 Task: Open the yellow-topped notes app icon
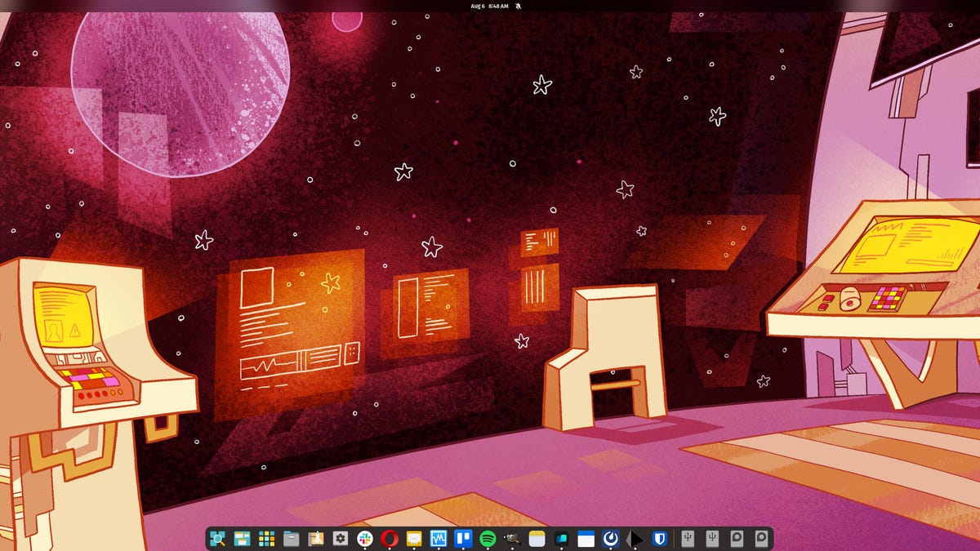click(537, 539)
